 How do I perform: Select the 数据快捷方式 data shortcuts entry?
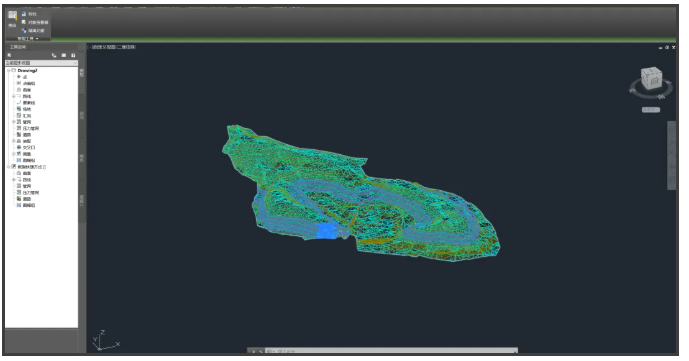point(32,167)
